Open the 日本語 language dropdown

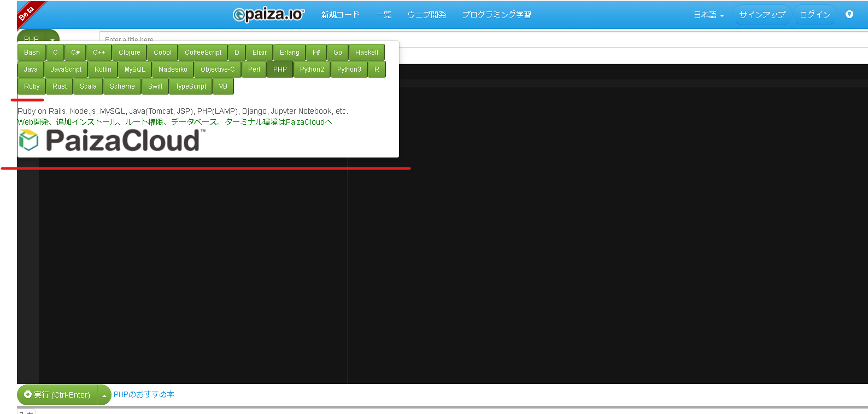(x=708, y=15)
